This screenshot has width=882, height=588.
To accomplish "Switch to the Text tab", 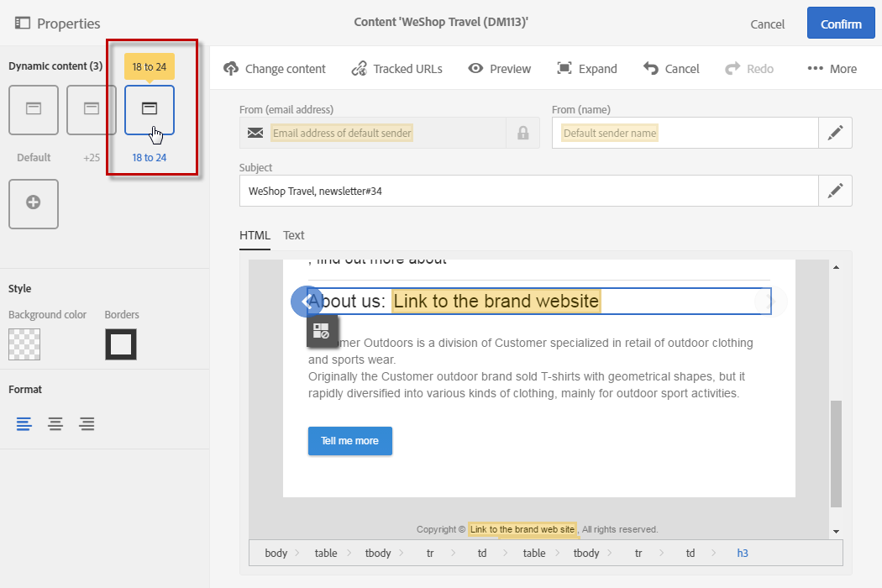I will pos(293,235).
